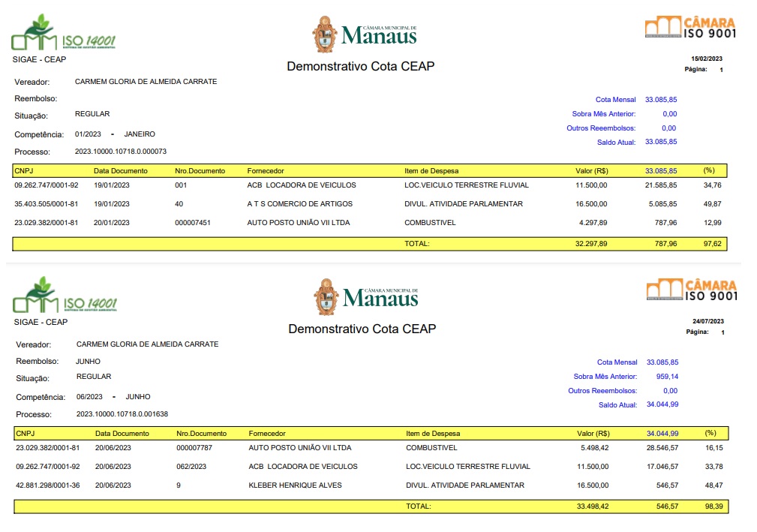The image size is (757, 532).
Task: Click the remaining balance 5.085,85
Action: point(663,204)
